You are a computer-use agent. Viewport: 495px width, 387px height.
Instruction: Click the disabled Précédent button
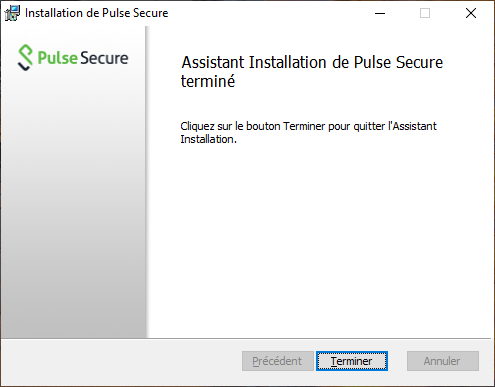[x=278, y=361]
